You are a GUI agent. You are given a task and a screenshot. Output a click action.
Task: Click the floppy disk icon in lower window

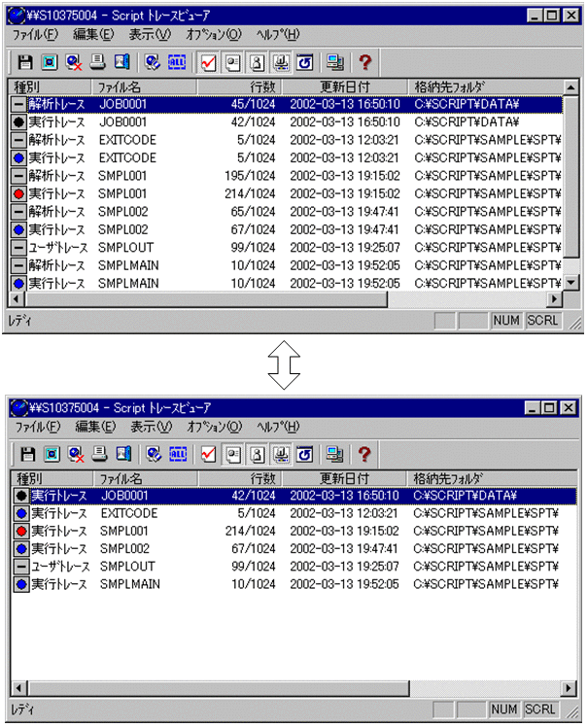click(x=28, y=454)
